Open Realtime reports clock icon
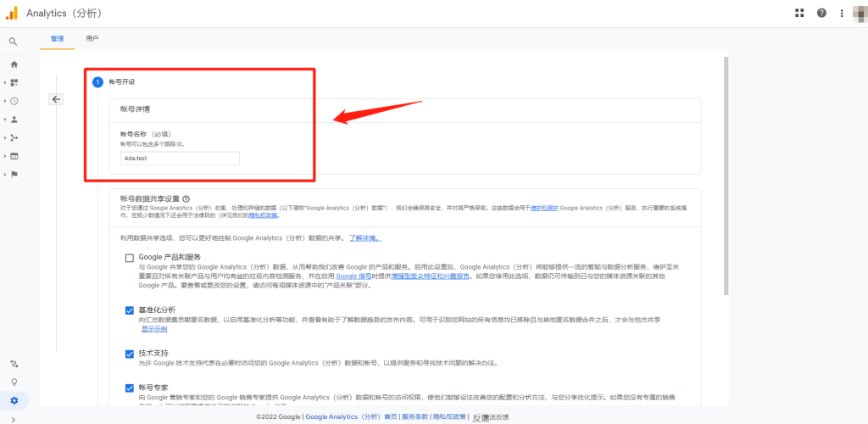This screenshot has width=868, height=424. coord(14,101)
